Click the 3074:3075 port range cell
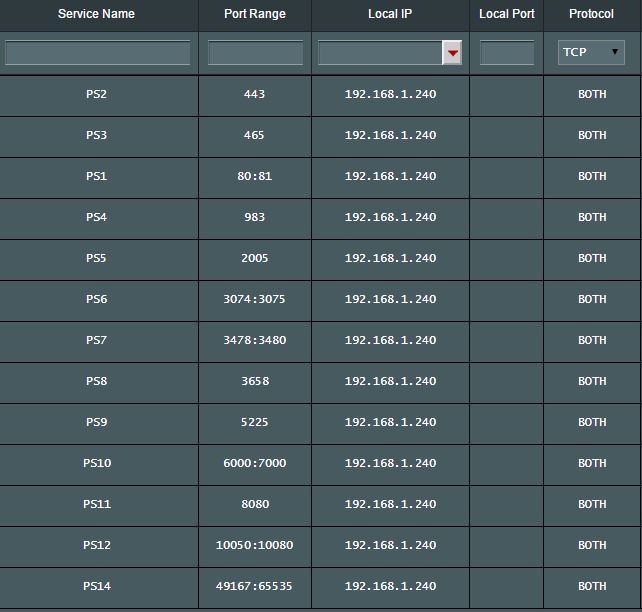642x612 pixels. click(254, 299)
